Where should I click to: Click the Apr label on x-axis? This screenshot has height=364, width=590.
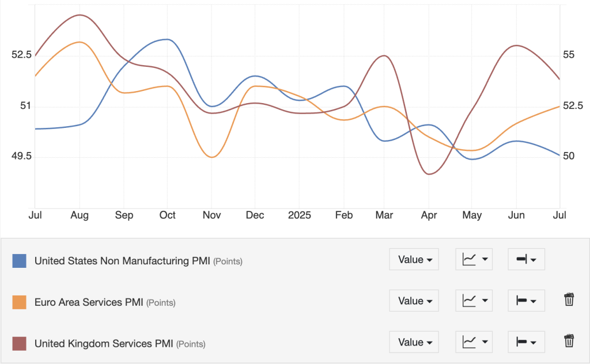pos(429,215)
